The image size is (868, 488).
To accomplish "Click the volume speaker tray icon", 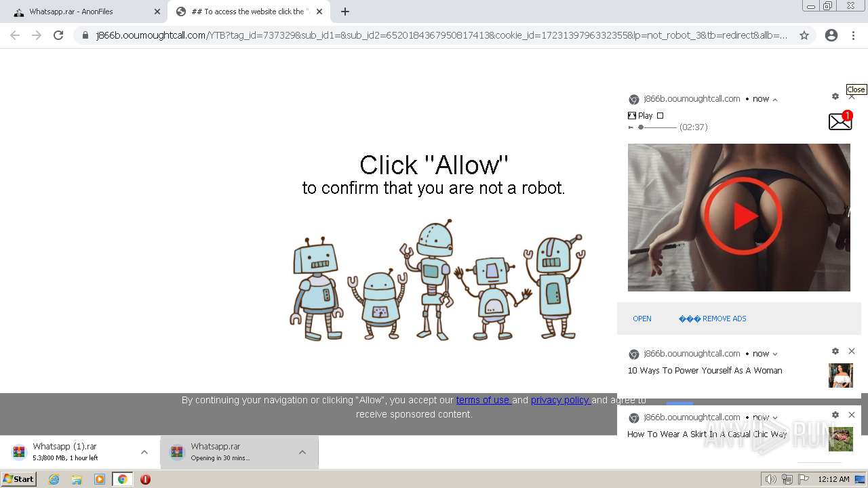I will pyautogui.click(x=770, y=479).
